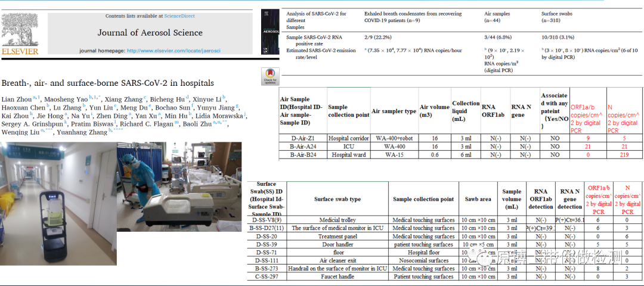Select the Sample volume (mL) column header
This screenshot has width=644, height=286.
pyautogui.click(x=512, y=199)
